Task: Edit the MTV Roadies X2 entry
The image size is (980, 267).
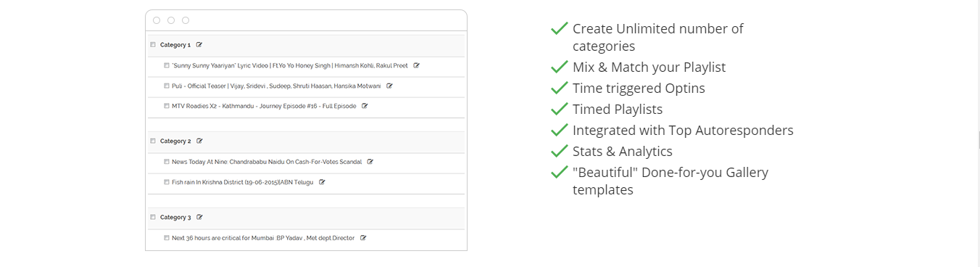Action: coord(365,106)
